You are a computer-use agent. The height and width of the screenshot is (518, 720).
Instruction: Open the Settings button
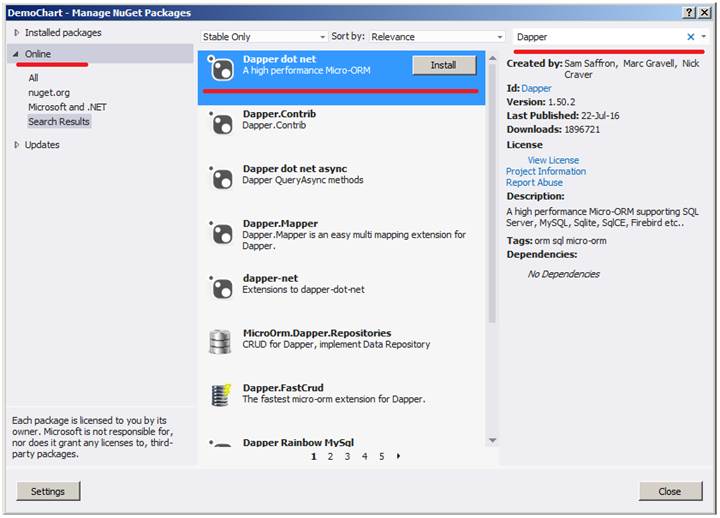point(48,491)
